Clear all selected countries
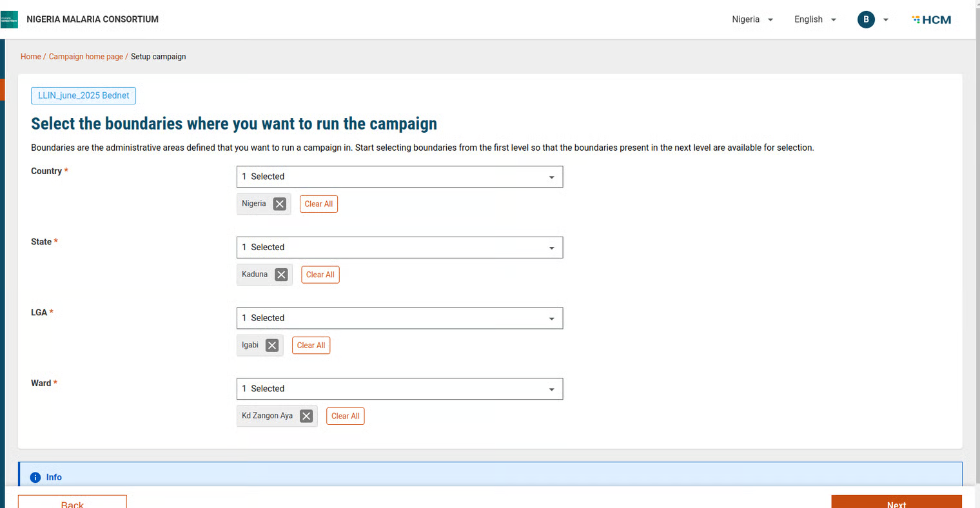This screenshot has height=508, width=980. click(x=318, y=204)
